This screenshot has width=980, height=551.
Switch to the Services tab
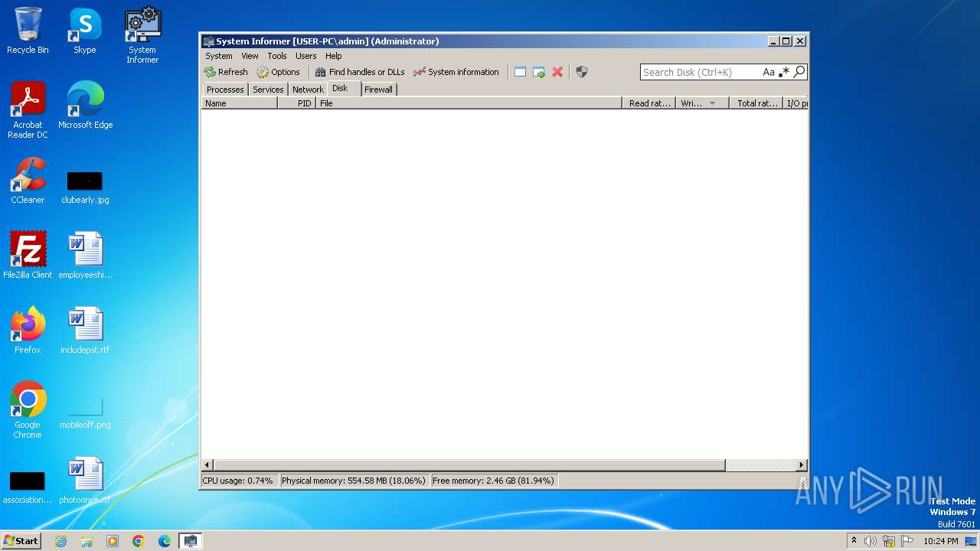(268, 90)
